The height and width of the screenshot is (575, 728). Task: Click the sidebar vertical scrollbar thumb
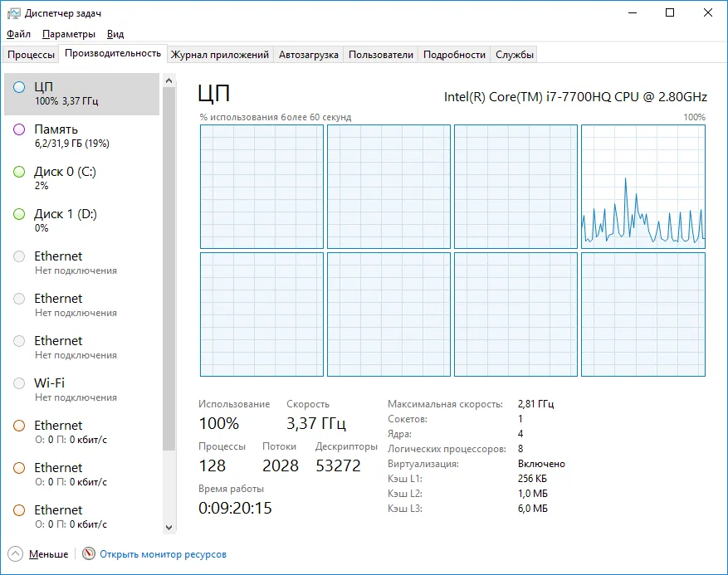169,269
